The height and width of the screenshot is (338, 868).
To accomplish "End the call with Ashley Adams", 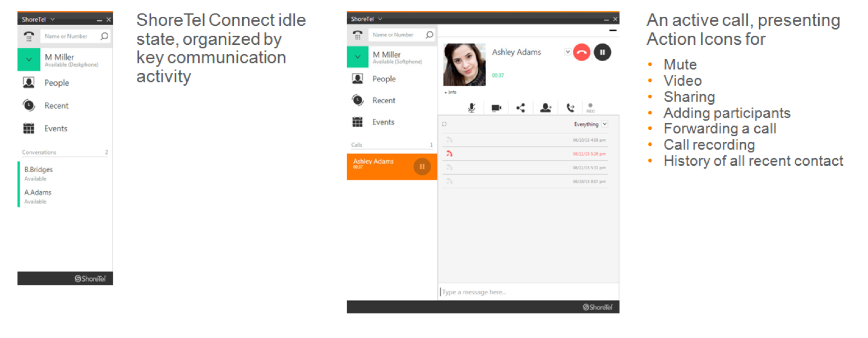I will (x=581, y=52).
